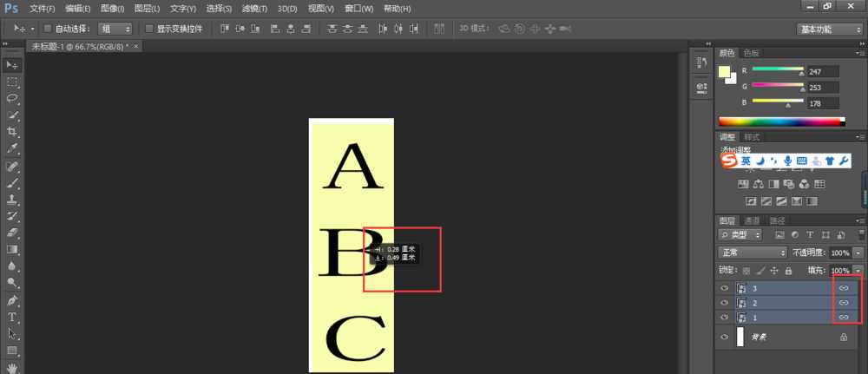The height and width of the screenshot is (374, 868).
Task: Click the text layer filter (T) icon
Action: click(809, 235)
